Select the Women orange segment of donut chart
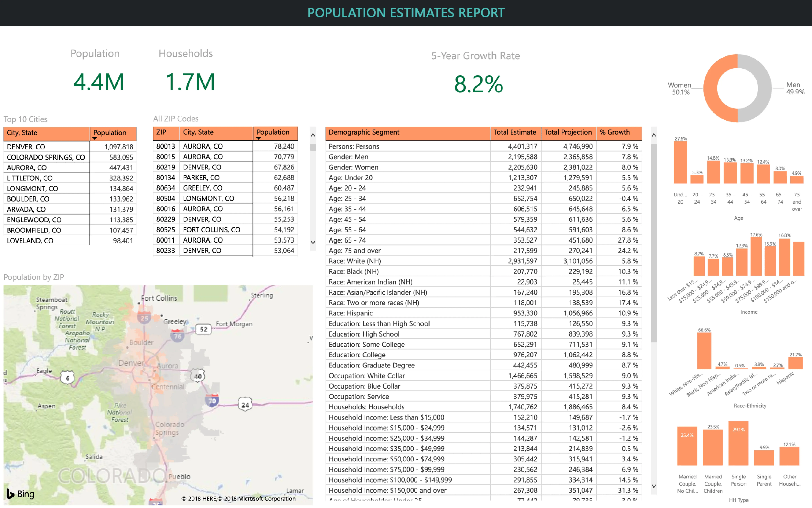The height and width of the screenshot is (508, 812). coord(710,88)
